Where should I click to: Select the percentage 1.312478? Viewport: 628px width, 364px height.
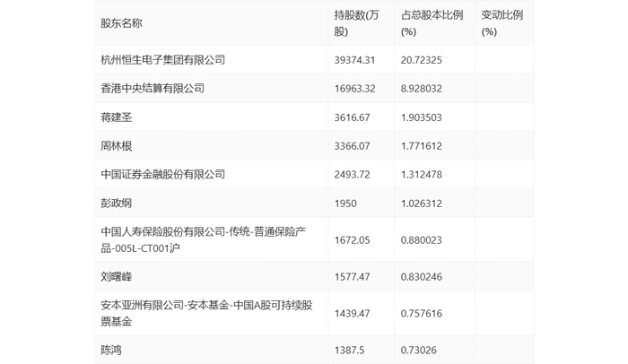click(422, 175)
